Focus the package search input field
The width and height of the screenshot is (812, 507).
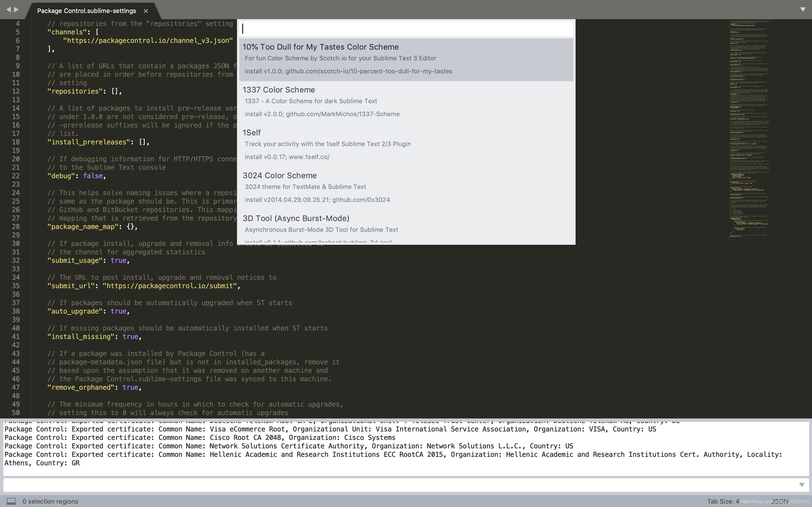pyautogui.click(x=406, y=29)
